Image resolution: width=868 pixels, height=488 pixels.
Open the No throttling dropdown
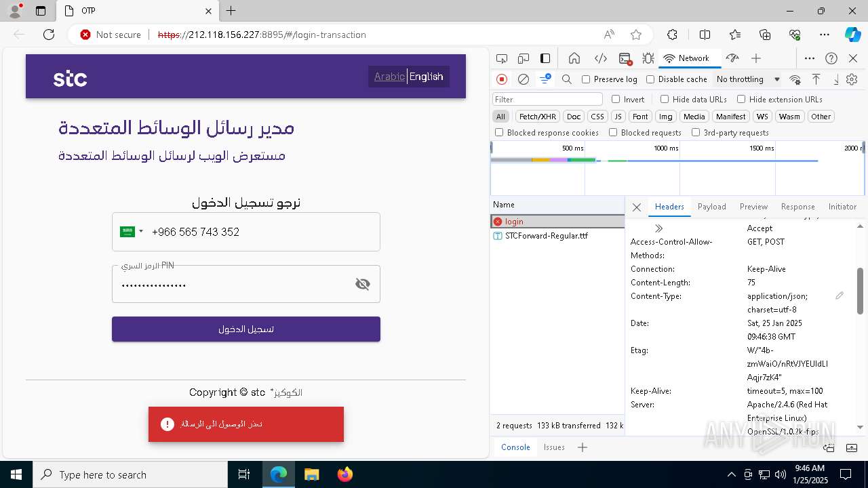747,79
